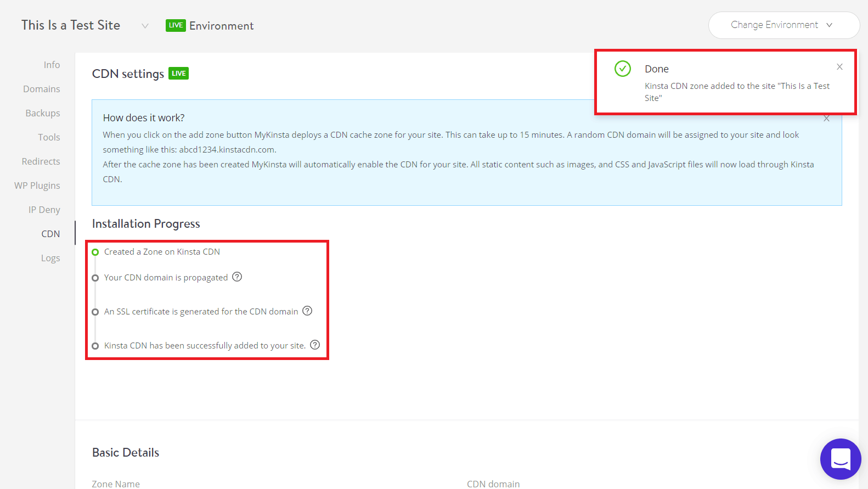Open the Intercom chat bubble
The height and width of the screenshot is (489, 868).
[x=841, y=459]
